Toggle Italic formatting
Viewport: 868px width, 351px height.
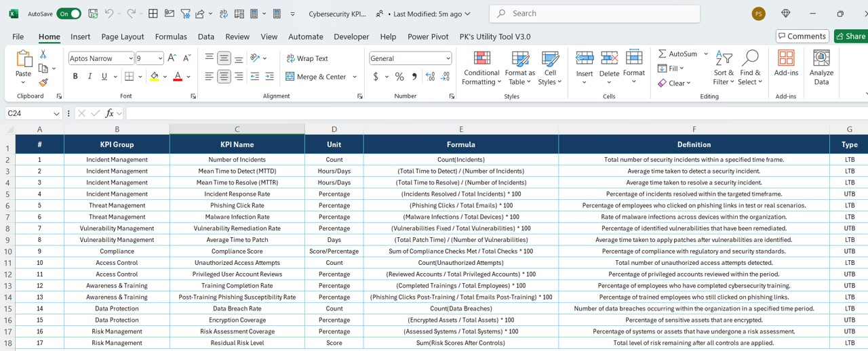[x=90, y=77]
